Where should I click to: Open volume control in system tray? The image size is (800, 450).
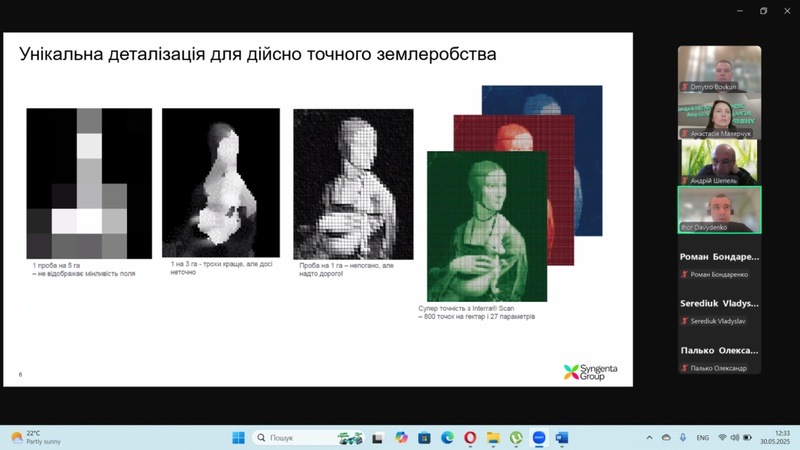click(735, 438)
